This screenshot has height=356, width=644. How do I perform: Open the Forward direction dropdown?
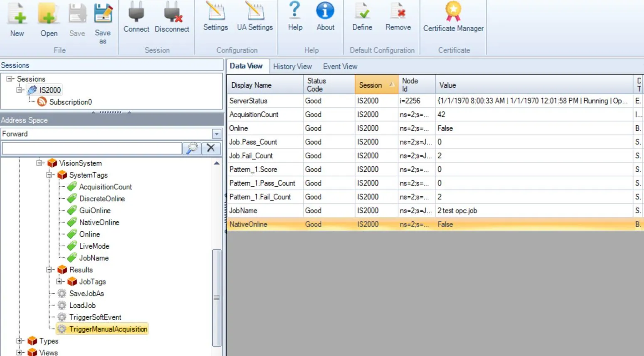(x=216, y=134)
